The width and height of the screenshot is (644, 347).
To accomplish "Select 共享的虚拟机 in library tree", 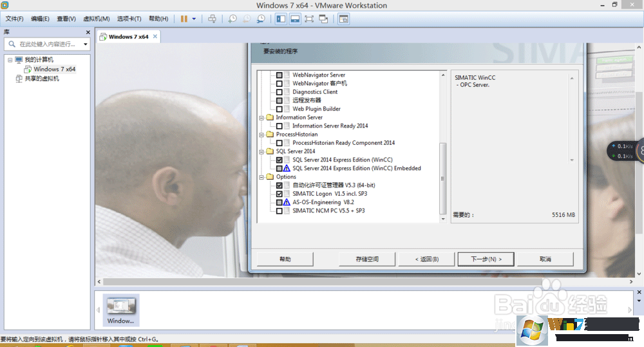I will (41, 79).
